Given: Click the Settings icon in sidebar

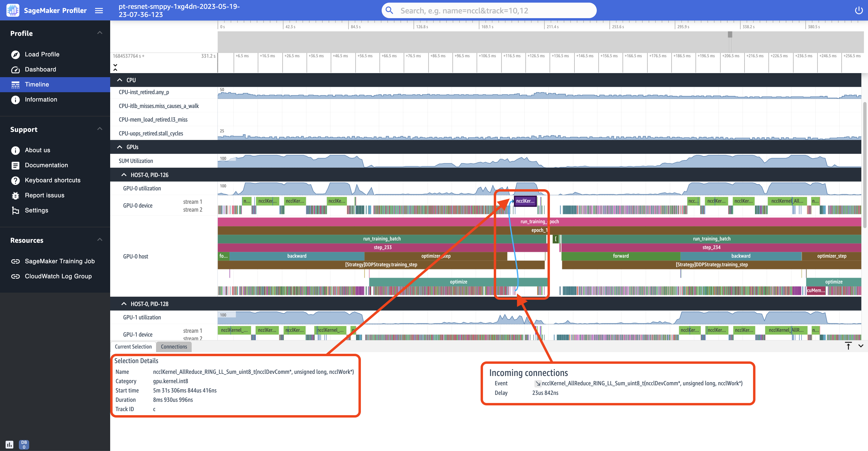Looking at the screenshot, I should pos(16,210).
